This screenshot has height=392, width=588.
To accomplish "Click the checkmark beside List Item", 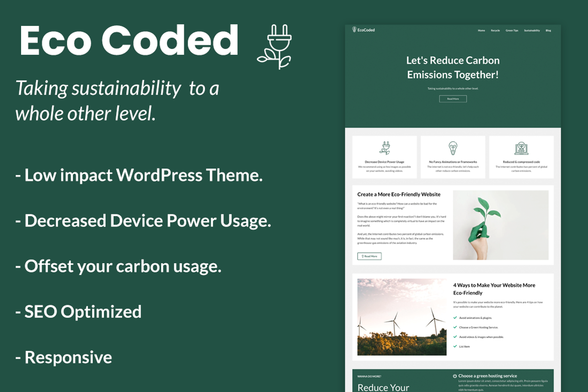I will (x=455, y=346).
